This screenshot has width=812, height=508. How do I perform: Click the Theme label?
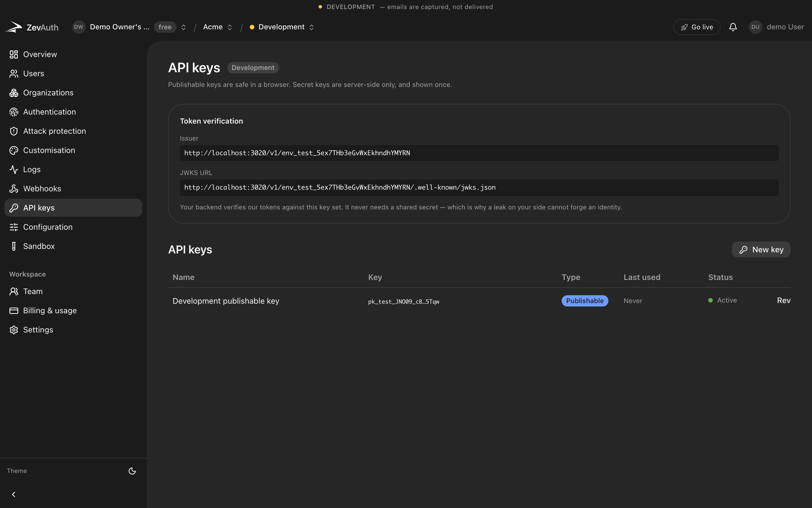pos(17,471)
